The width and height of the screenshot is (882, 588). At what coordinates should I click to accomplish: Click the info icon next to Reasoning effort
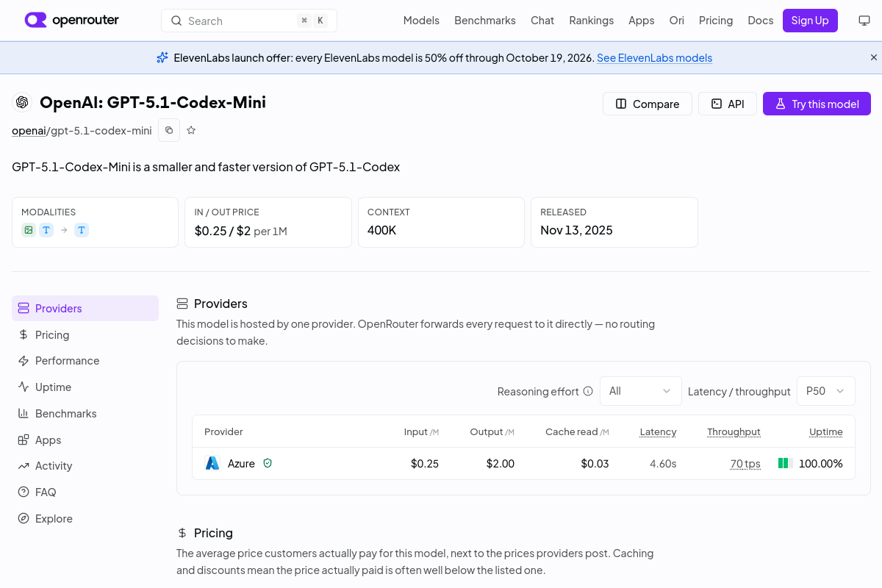click(x=588, y=391)
